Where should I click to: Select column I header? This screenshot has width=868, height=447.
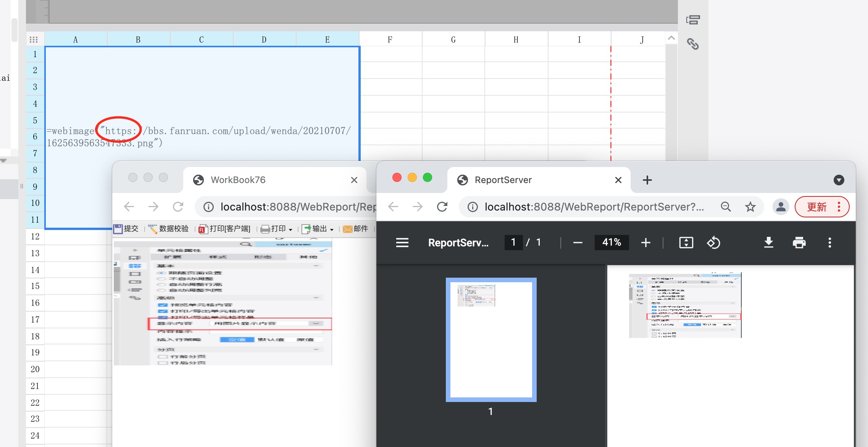[579, 40]
